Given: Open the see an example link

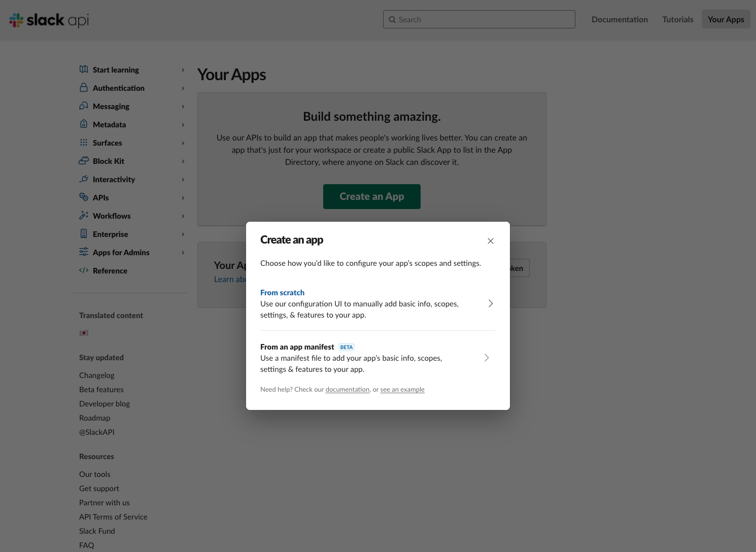Looking at the screenshot, I should [402, 390].
